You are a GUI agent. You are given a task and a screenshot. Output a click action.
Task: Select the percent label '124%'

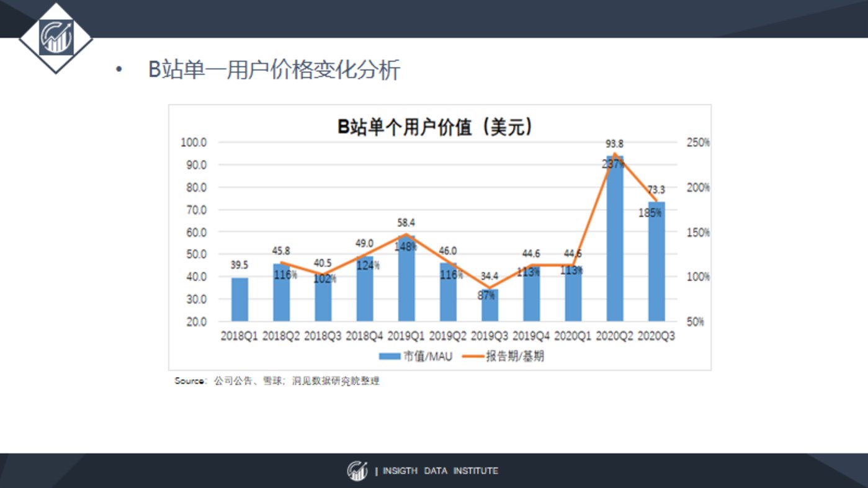[368, 265]
